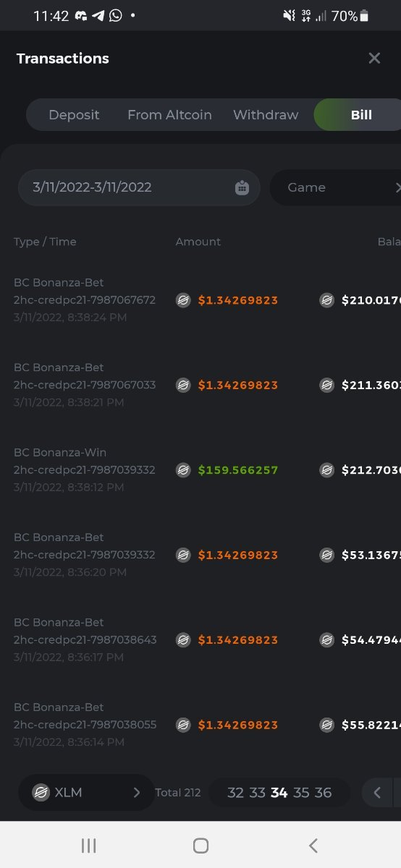Jump to page 32
Image resolution: width=401 pixels, height=868 pixels.
point(235,793)
